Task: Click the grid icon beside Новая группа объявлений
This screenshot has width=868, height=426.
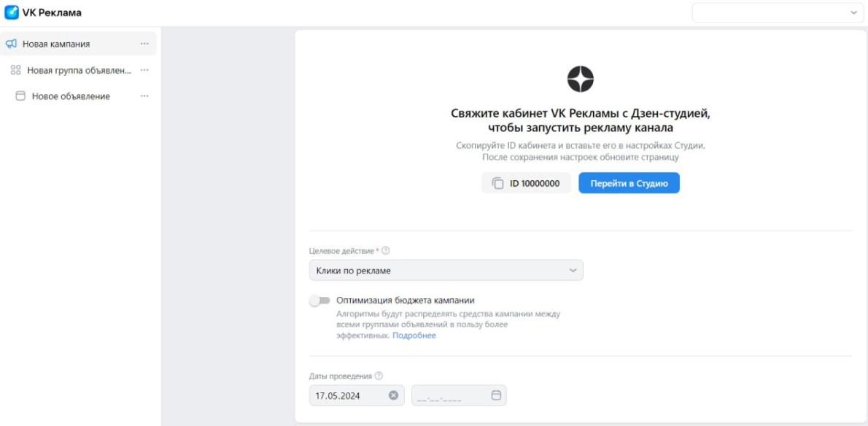Action: (16, 70)
